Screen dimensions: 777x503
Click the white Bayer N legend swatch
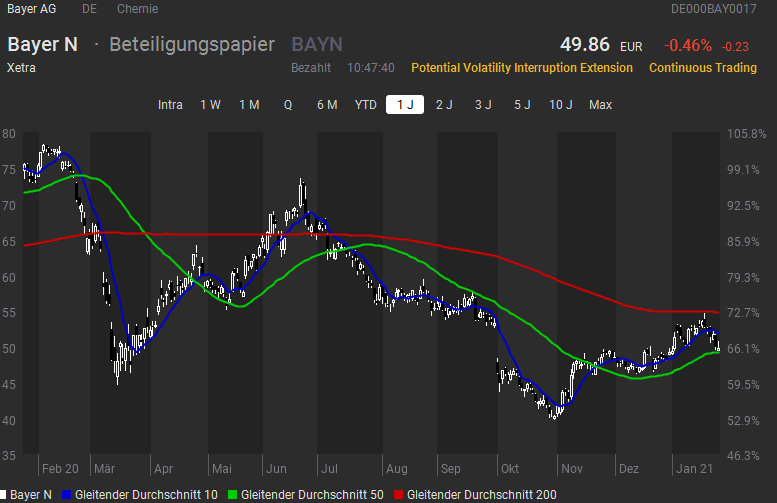coord(3,495)
